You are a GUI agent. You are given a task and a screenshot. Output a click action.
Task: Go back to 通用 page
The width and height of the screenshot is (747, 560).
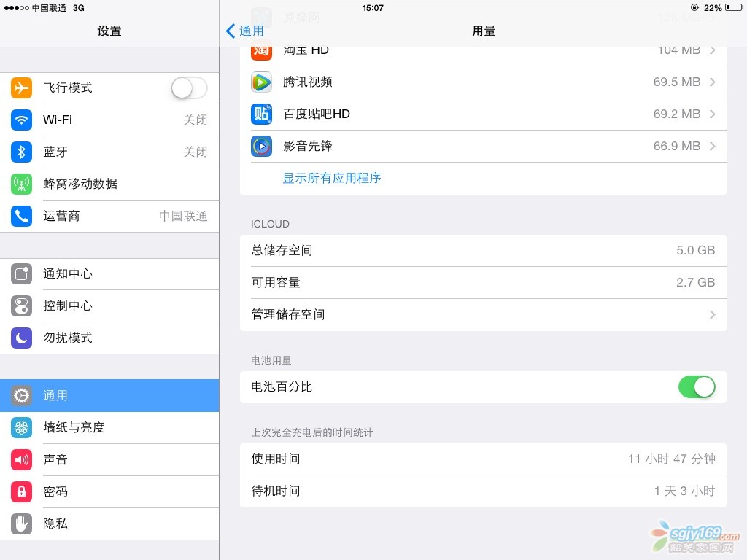pos(245,31)
